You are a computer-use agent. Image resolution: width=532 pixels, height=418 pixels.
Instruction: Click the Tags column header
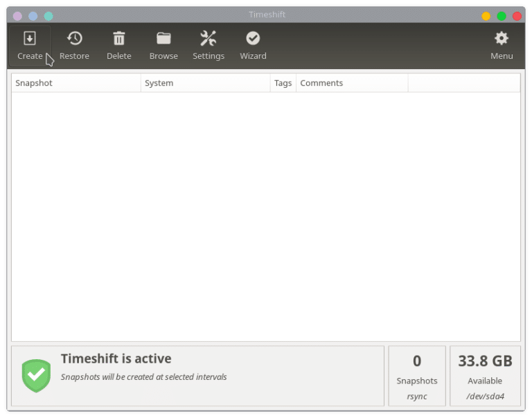(283, 83)
